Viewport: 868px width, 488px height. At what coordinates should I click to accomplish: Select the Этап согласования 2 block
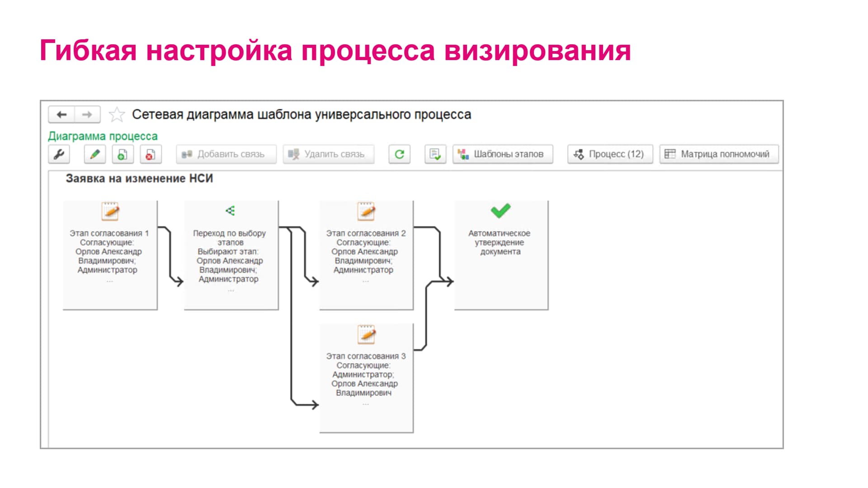click(366, 255)
